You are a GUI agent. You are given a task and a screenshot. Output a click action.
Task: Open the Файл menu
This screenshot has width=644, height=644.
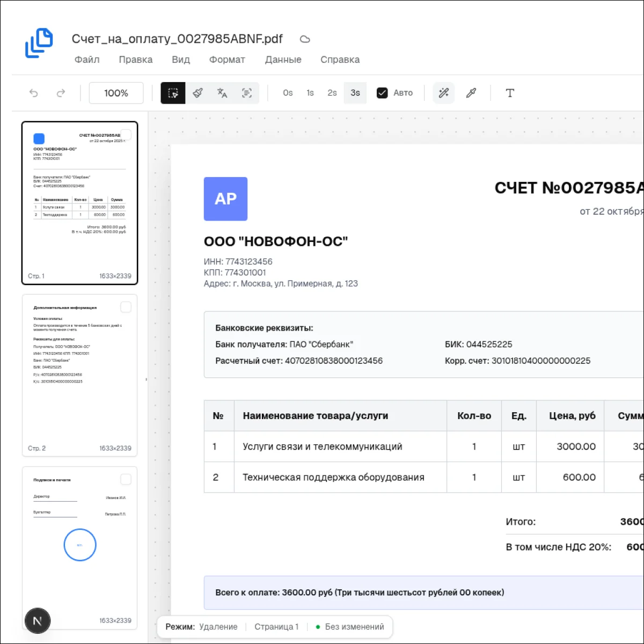(87, 60)
